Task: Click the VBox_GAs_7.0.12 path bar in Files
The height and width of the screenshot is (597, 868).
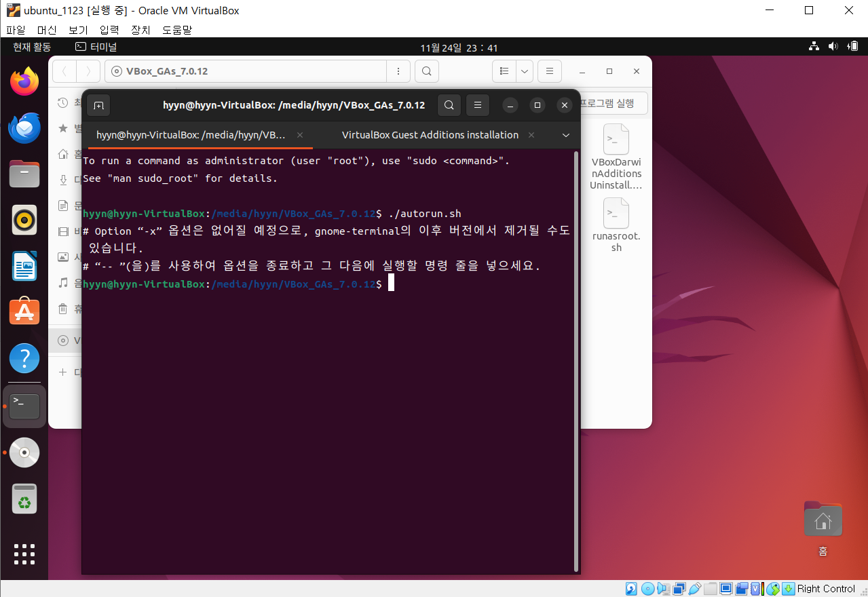Action: (246, 71)
